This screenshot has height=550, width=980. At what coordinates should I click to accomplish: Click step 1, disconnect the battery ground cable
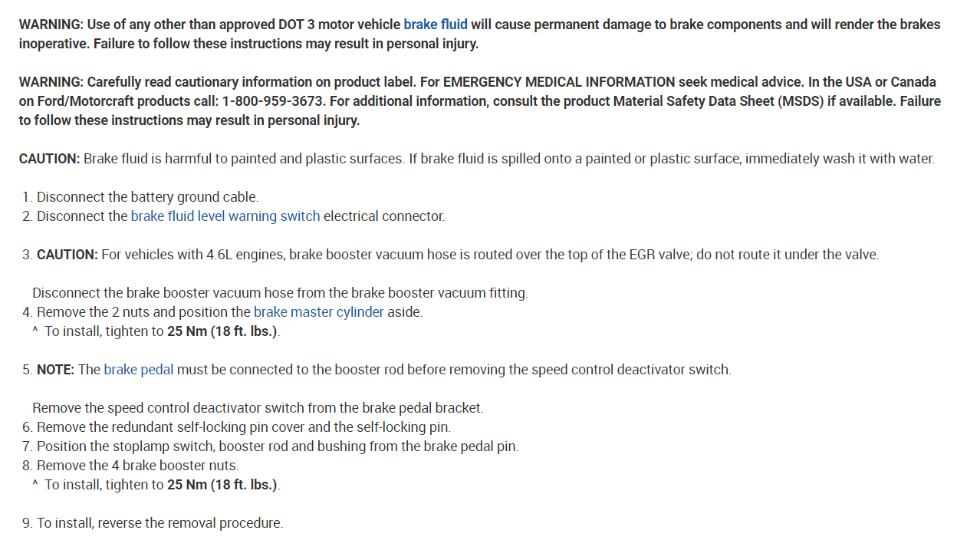point(147,197)
